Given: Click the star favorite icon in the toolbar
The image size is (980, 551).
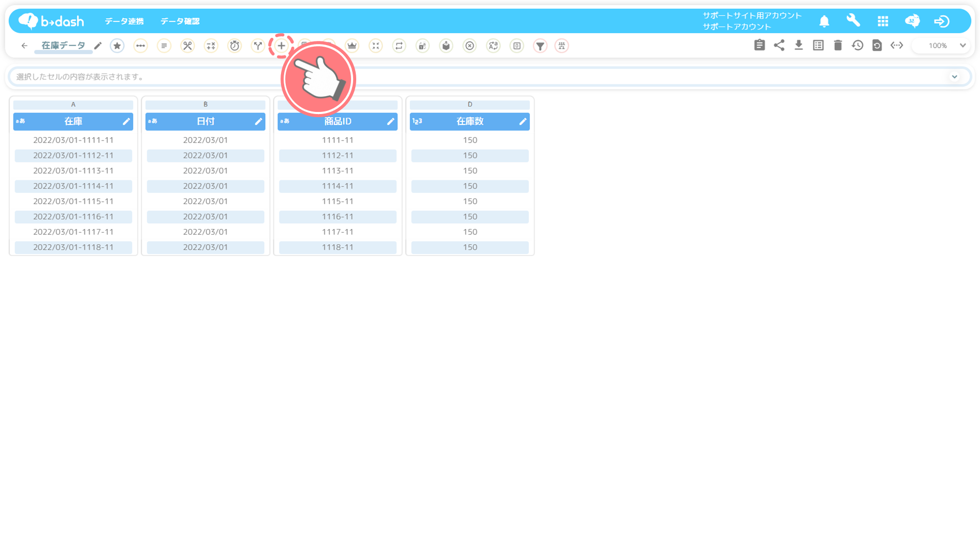Looking at the screenshot, I should point(117,46).
